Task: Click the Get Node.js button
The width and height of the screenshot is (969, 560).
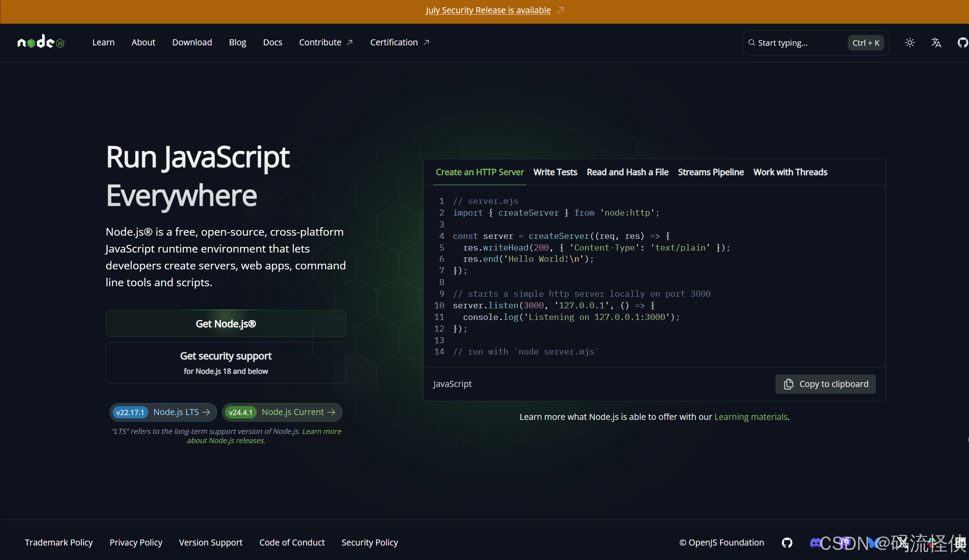Action: click(226, 324)
